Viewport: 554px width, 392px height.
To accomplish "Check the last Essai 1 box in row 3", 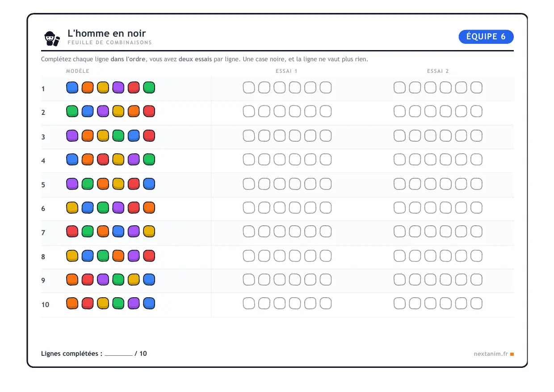I will (x=326, y=135).
